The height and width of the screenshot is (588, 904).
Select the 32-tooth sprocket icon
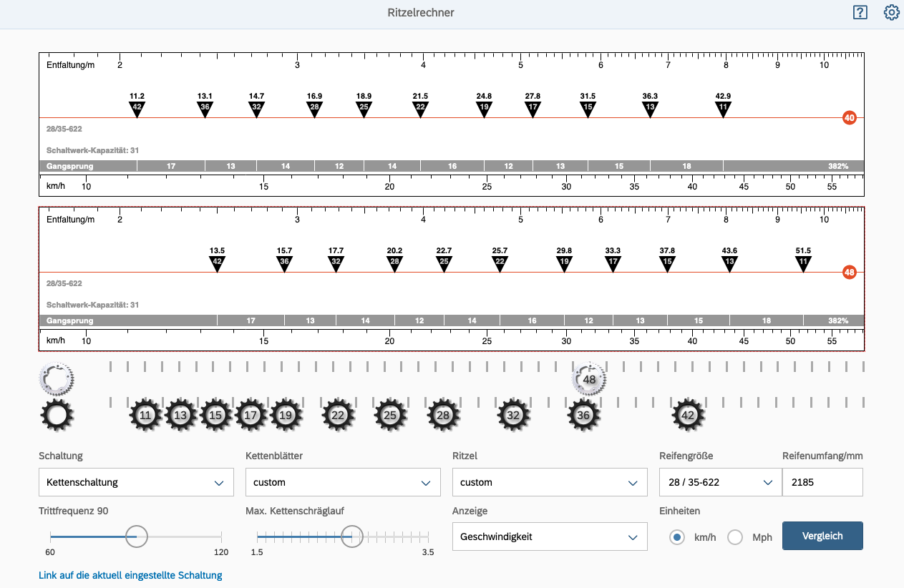(x=513, y=415)
